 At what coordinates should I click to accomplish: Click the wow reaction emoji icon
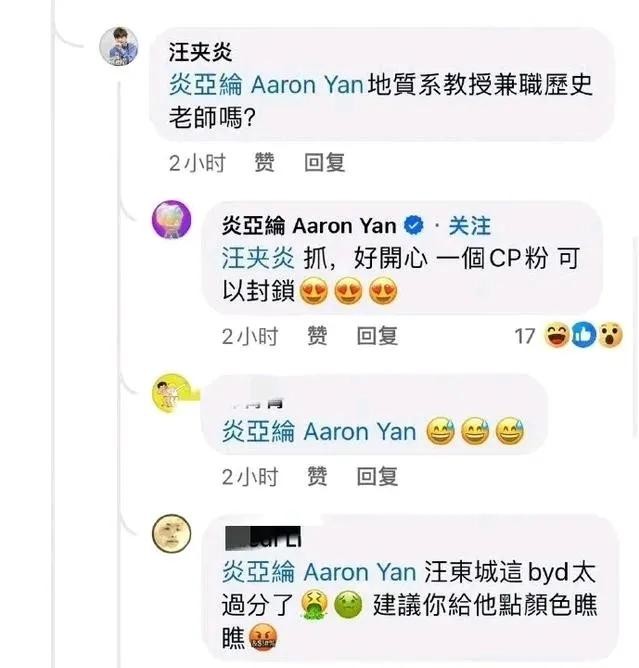click(x=611, y=335)
